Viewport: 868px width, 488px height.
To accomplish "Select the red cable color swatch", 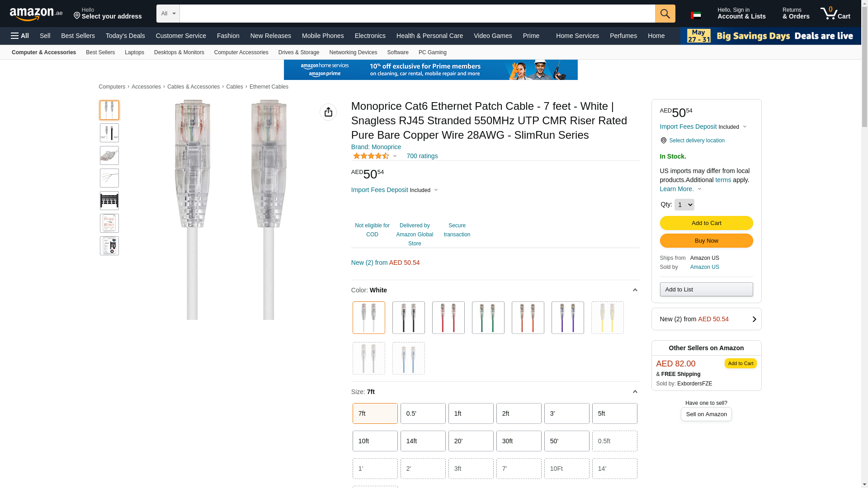I will tap(448, 318).
